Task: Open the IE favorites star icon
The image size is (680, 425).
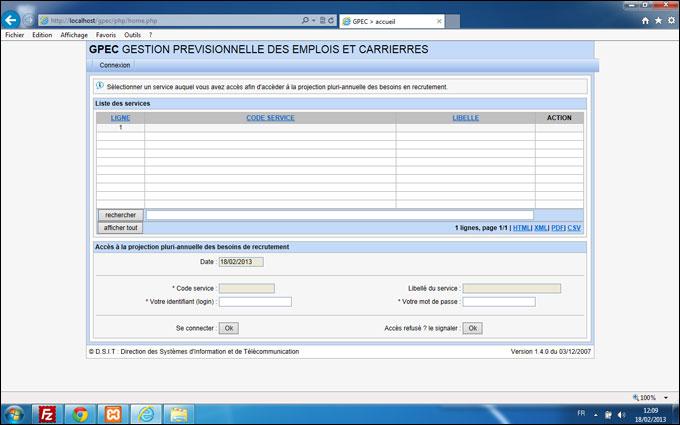Action: pyautogui.click(x=657, y=19)
